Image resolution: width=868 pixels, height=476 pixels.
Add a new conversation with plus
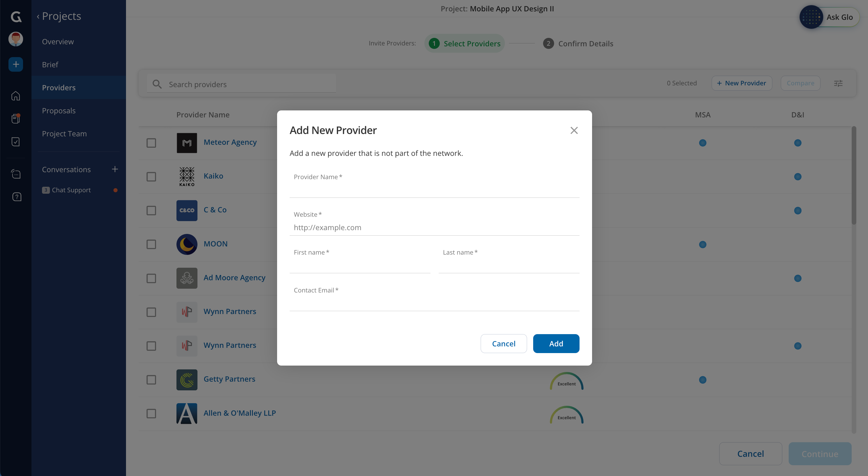point(115,169)
